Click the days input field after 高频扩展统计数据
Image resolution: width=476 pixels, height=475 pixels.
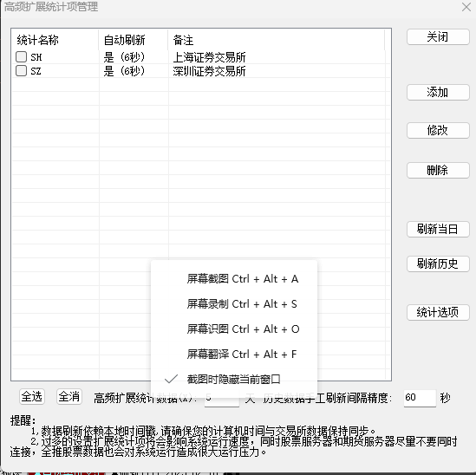(222, 398)
